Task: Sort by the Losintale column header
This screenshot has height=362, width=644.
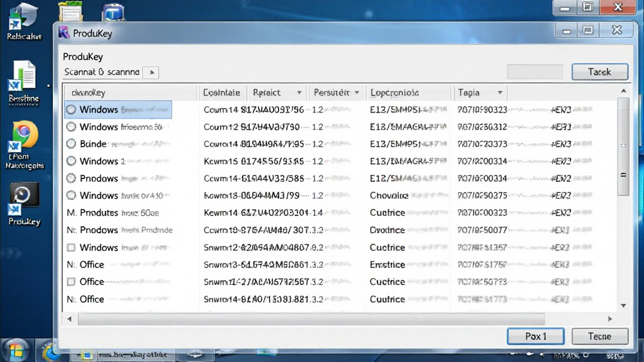Action: tap(222, 93)
